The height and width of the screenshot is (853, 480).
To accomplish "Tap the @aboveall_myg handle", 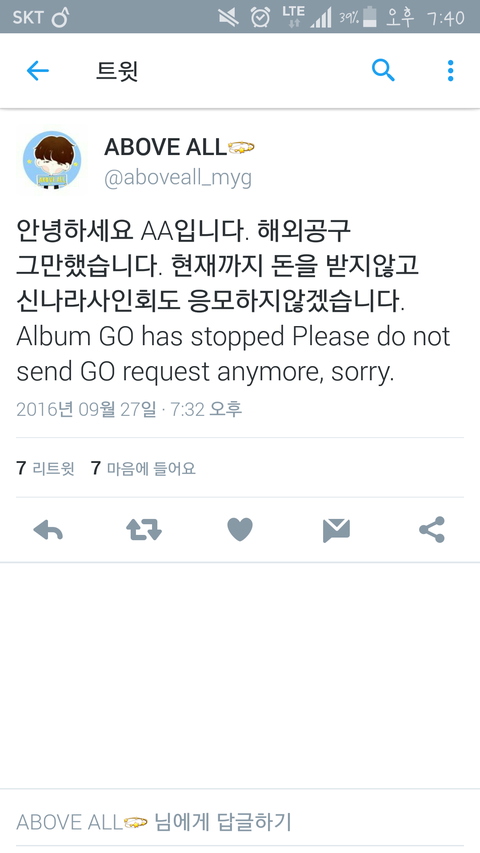I will [x=178, y=178].
